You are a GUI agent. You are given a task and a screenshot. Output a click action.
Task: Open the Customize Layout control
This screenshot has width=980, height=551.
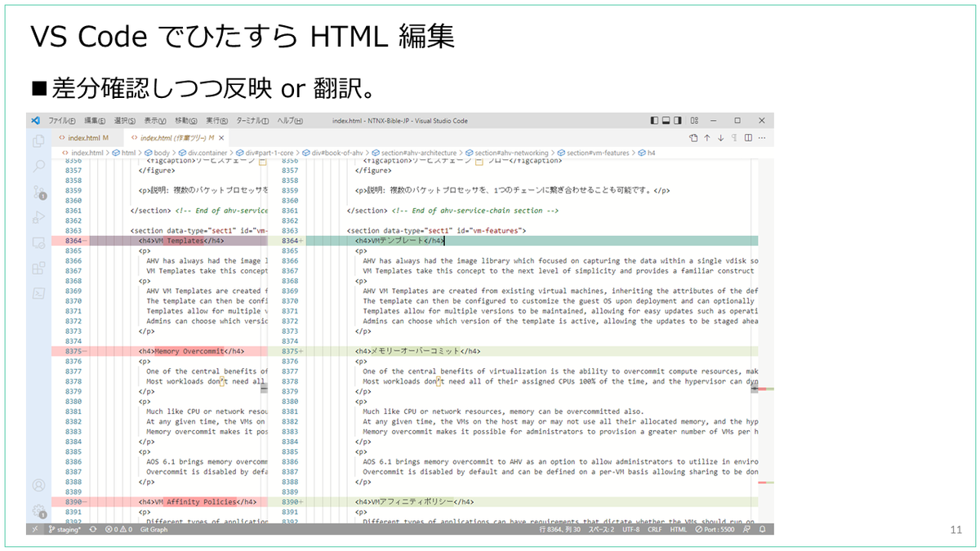pyautogui.click(x=694, y=121)
